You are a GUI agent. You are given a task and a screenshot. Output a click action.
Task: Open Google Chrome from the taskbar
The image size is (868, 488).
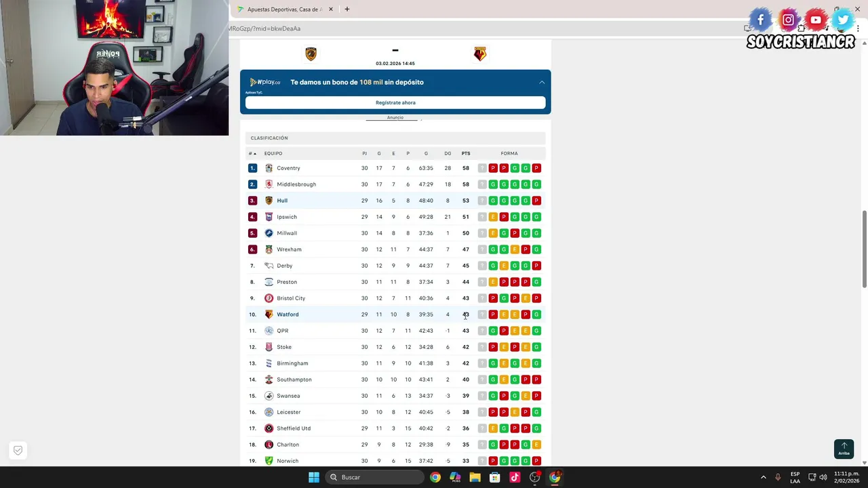coord(435,477)
